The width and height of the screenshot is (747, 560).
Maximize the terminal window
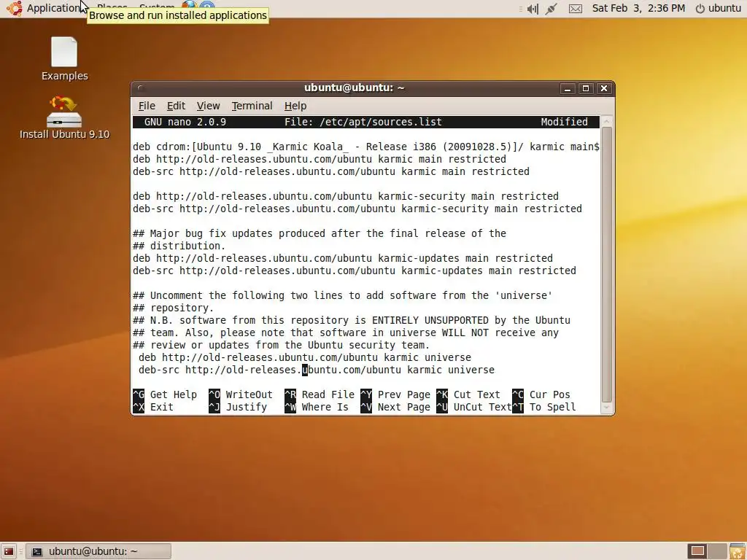click(x=586, y=88)
